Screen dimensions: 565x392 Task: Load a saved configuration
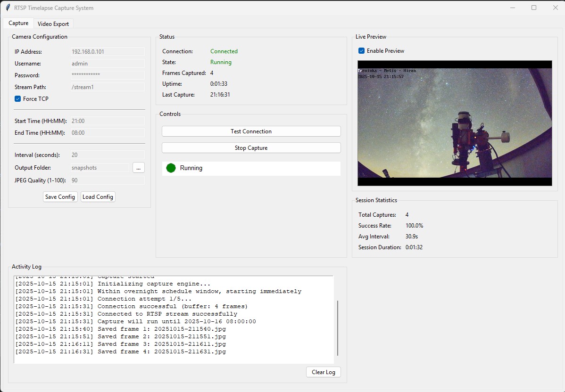98,196
